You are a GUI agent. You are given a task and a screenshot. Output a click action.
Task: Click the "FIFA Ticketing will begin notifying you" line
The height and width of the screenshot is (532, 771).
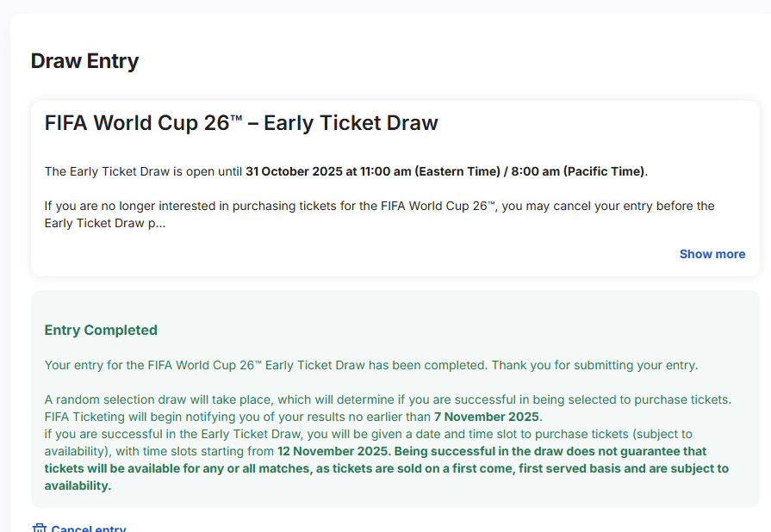point(172,417)
